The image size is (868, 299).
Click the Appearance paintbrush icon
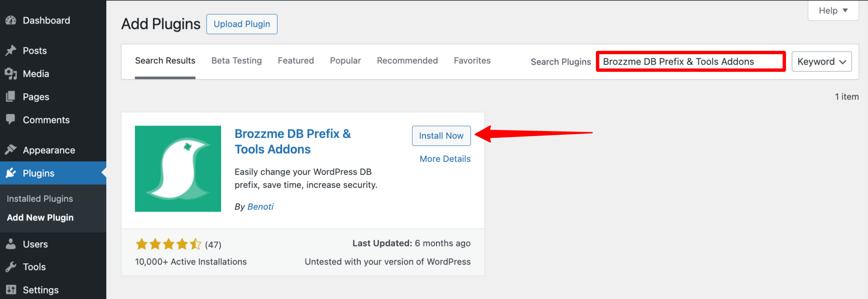11,150
